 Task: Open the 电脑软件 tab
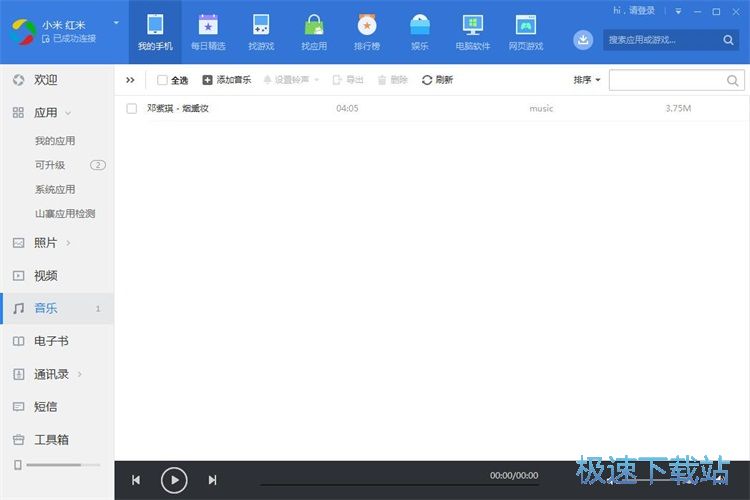click(x=473, y=32)
